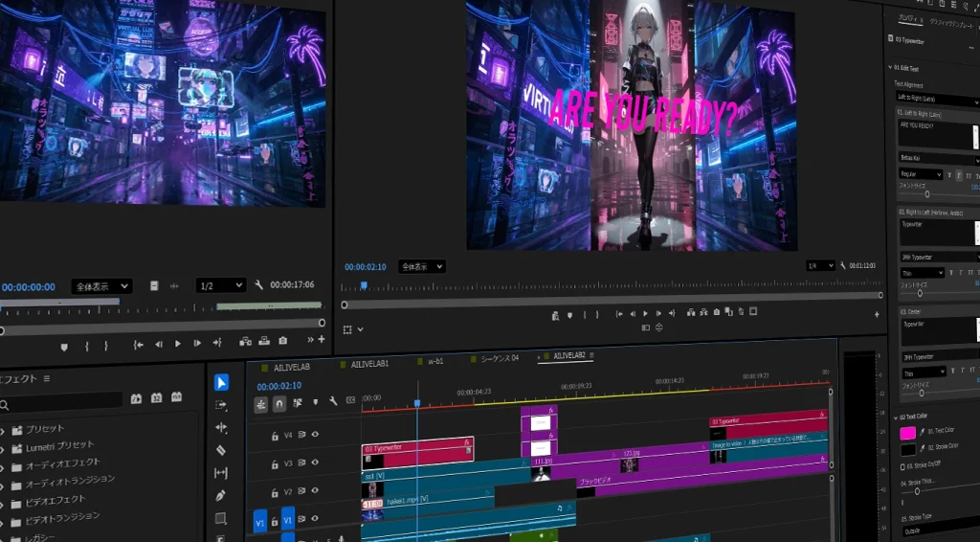The width and height of the screenshot is (980, 542).
Task: Switch to the AILIVELAB1 sequence tab
Action: [369, 364]
